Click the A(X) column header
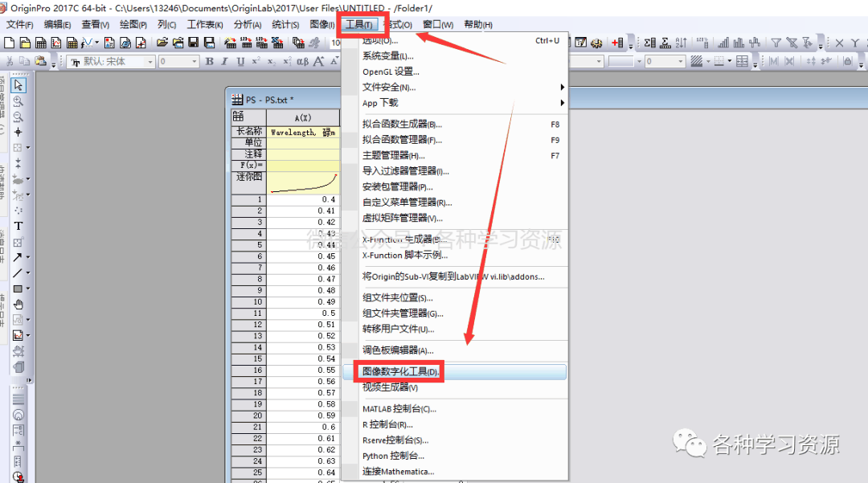The height and width of the screenshot is (483, 868). 303,117
